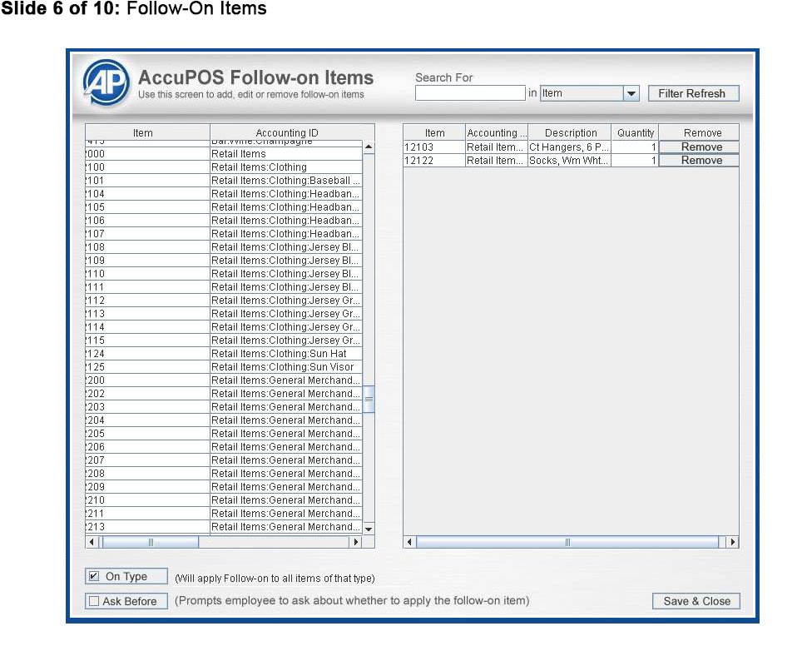Click right arrow of left table horizontal scrollbar
The height and width of the screenshot is (651, 812).
point(355,542)
